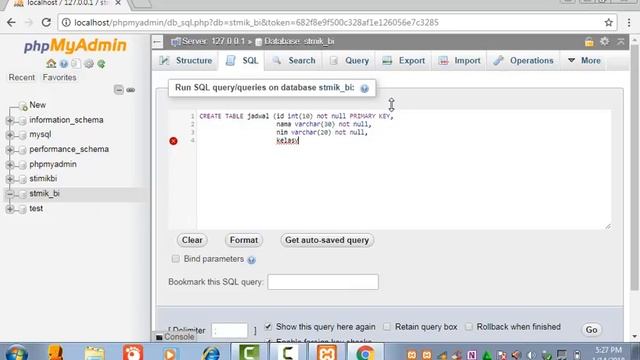Reload the browser page
Screen dimensions: 640x360
pos(46,22)
